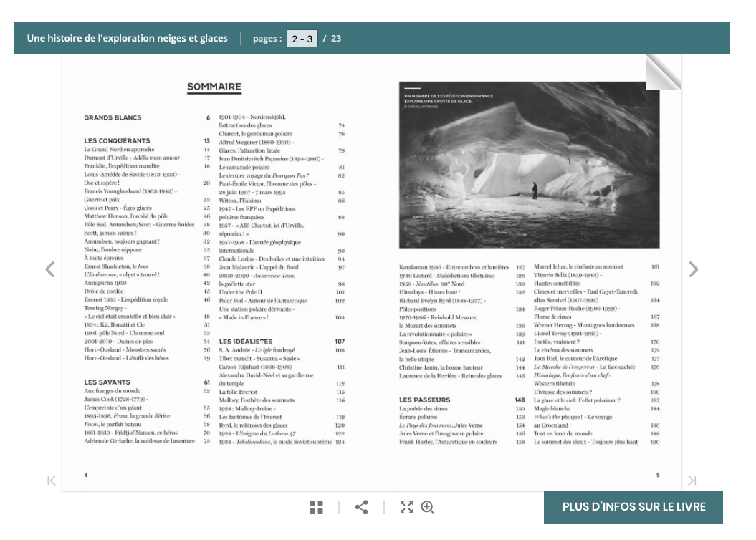Click the book title in the header bar
756x540 pixels.
coord(127,39)
